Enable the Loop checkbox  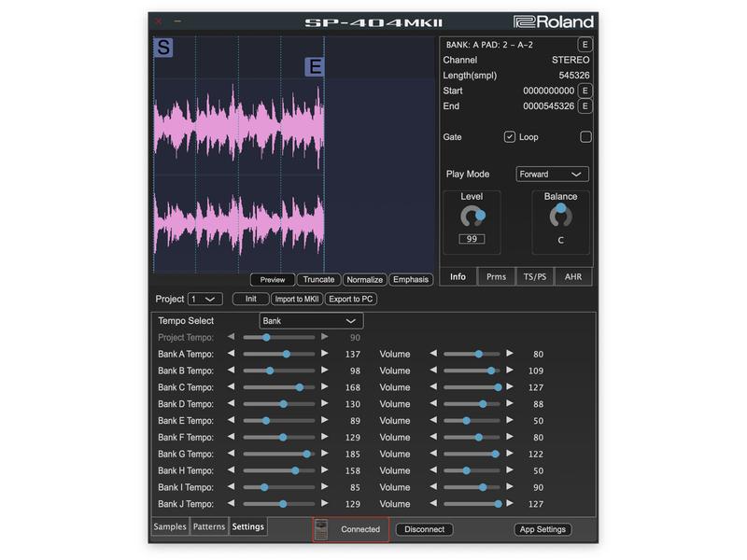click(585, 137)
